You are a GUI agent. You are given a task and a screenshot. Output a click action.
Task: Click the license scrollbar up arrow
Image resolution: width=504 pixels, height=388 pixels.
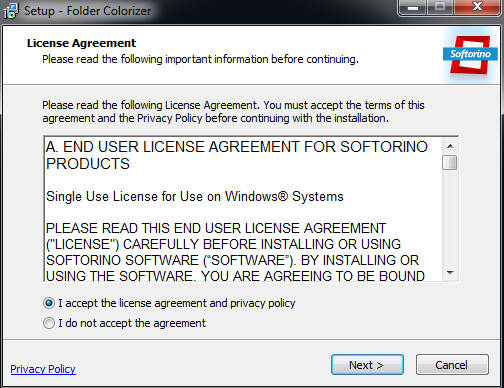point(450,146)
